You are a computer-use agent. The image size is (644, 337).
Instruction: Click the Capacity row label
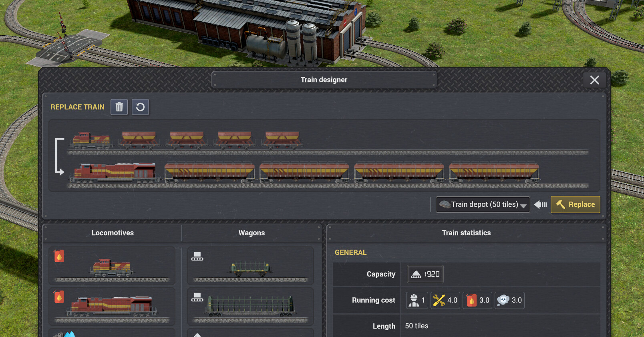[x=381, y=274]
